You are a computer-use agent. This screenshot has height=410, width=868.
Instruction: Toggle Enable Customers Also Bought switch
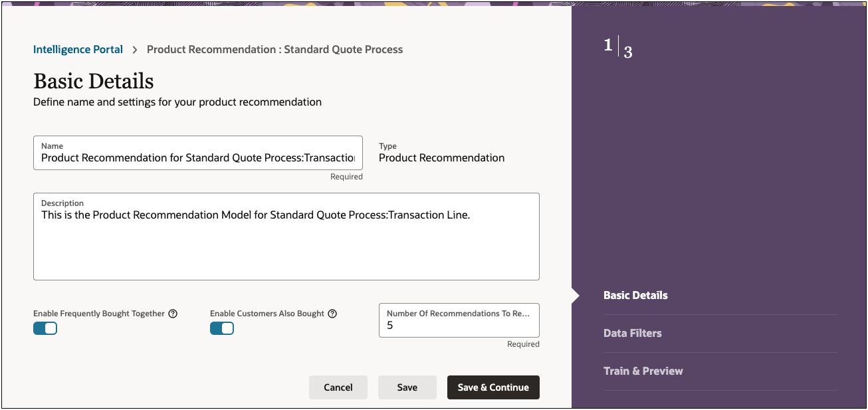click(x=222, y=328)
